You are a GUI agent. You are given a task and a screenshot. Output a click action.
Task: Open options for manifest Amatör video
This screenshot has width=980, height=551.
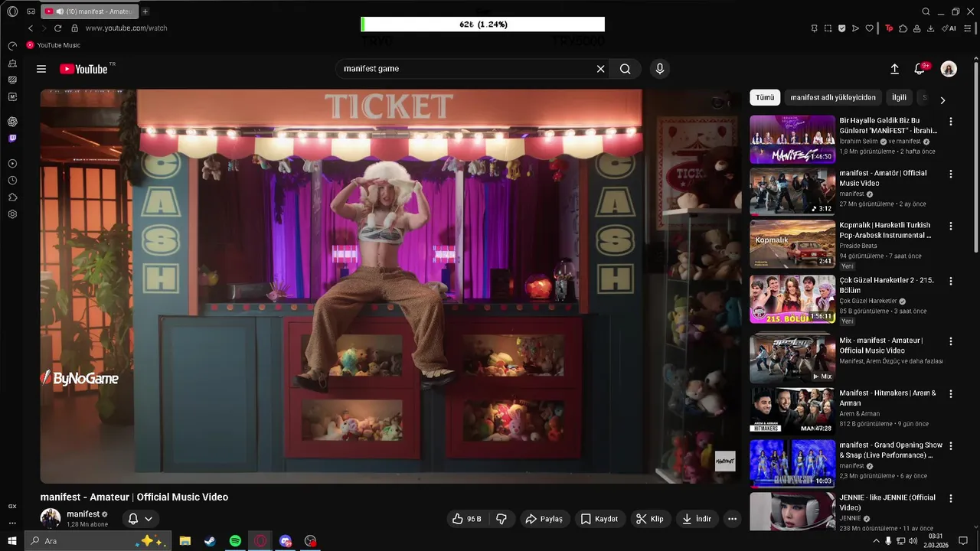[x=951, y=174]
